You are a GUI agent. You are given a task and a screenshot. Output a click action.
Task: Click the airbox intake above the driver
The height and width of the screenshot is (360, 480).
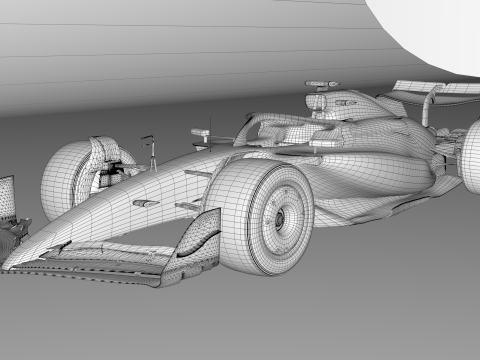coord(315,102)
